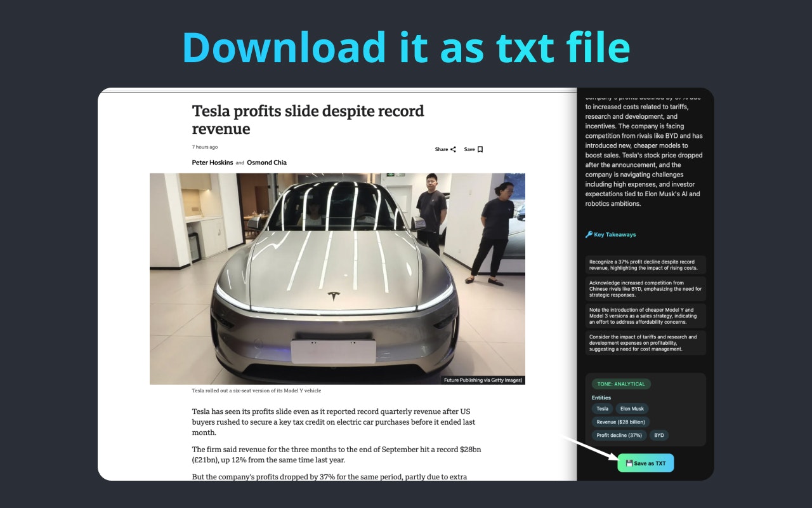Image resolution: width=812 pixels, height=508 pixels.
Task: Select the Elon Musk entity chip
Action: tap(632, 408)
